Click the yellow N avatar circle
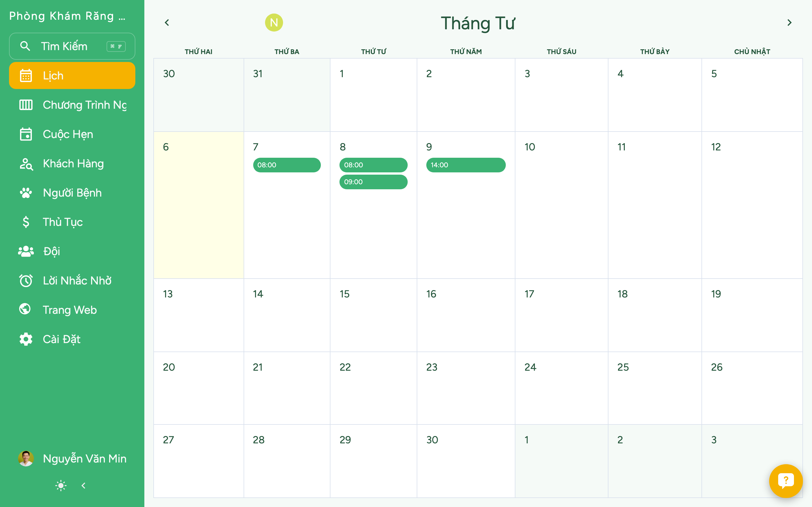The width and height of the screenshot is (812, 507). tap(274, 23)
